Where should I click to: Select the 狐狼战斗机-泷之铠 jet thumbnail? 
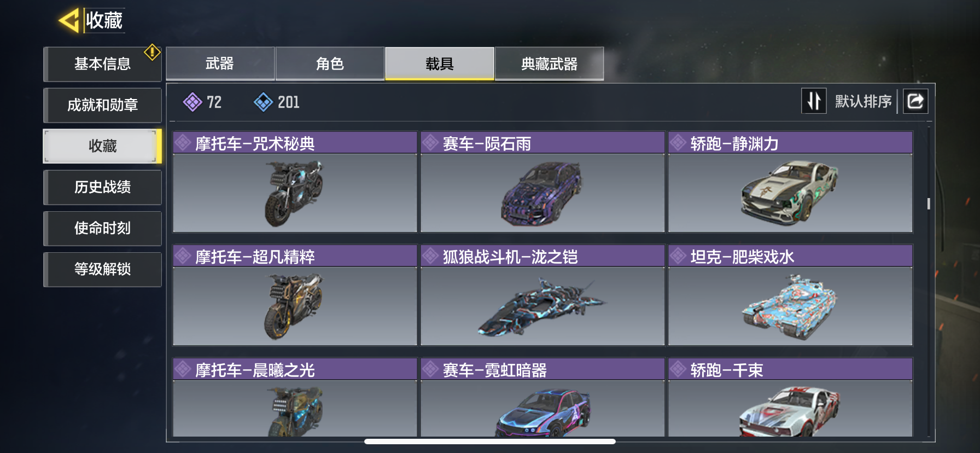542,306
